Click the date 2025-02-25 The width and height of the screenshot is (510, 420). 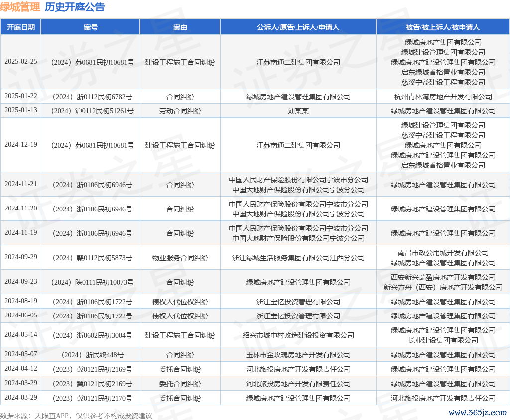tap(21, 61)
